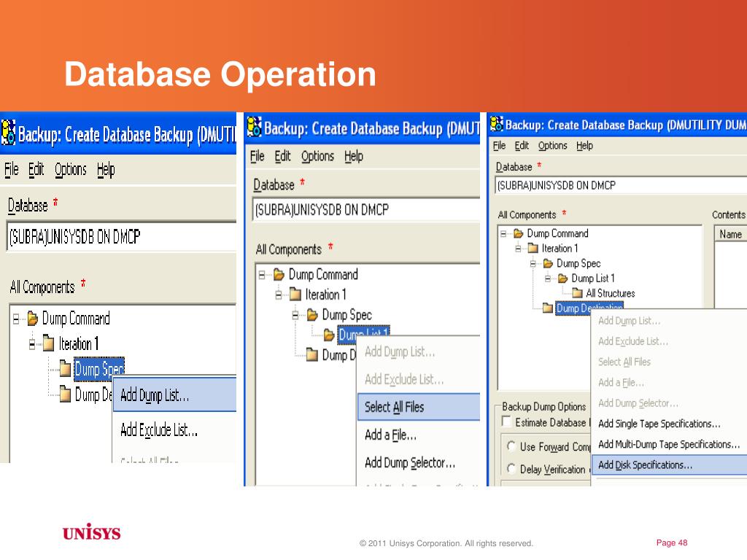747x560 pixels.
Task: Open the Edit menu in the left window
Action: point(36,169)
